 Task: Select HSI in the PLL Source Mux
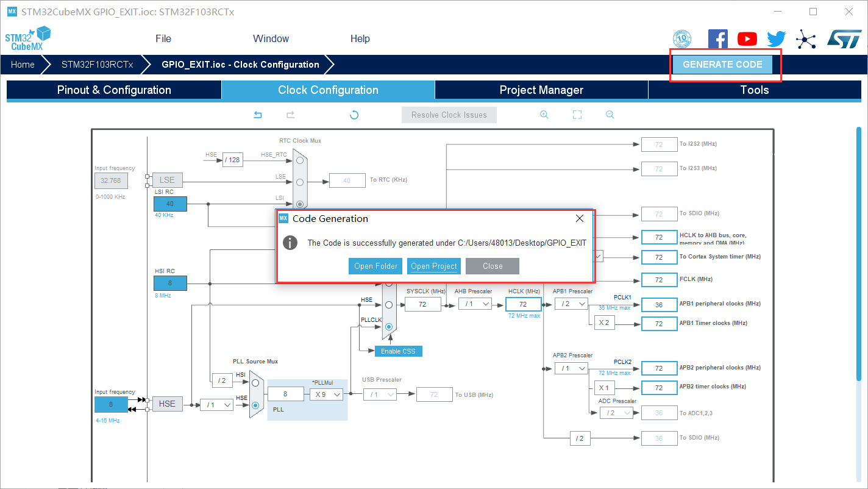tap(255, 383)
